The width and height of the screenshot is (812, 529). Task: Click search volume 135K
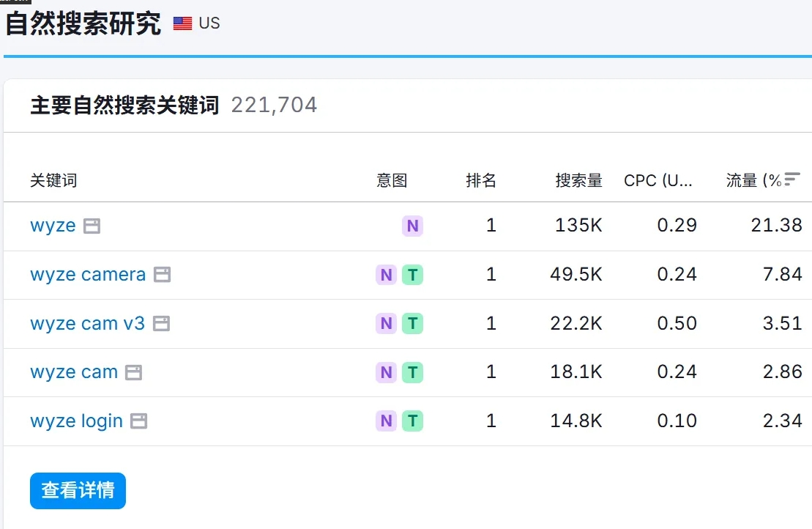coord(578,226)
